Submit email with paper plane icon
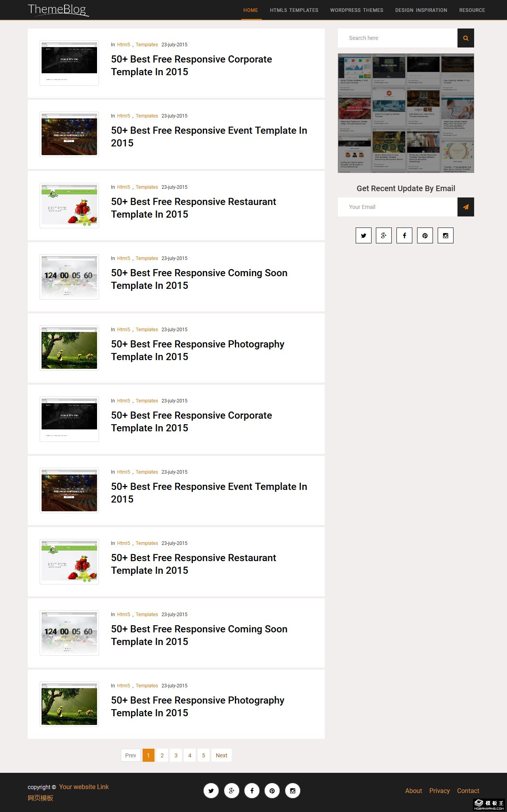Image resolution: width=507 pixels, height=812 pixels. pyautogui.click(x=465, y=207)
